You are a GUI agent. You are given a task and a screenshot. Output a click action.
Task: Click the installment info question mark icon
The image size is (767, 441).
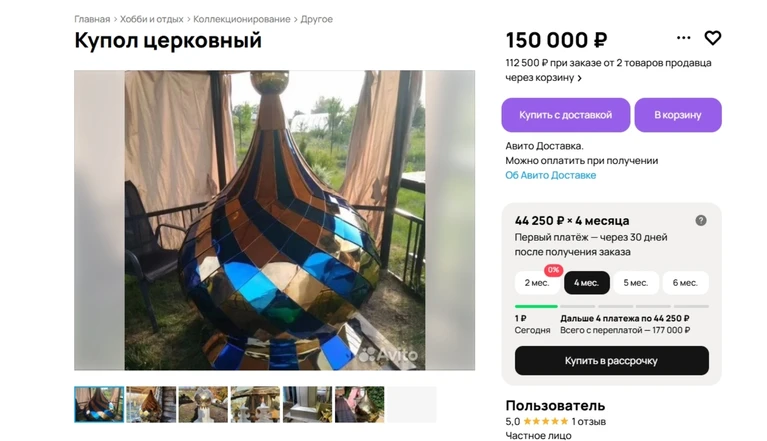tap(701, 220)
